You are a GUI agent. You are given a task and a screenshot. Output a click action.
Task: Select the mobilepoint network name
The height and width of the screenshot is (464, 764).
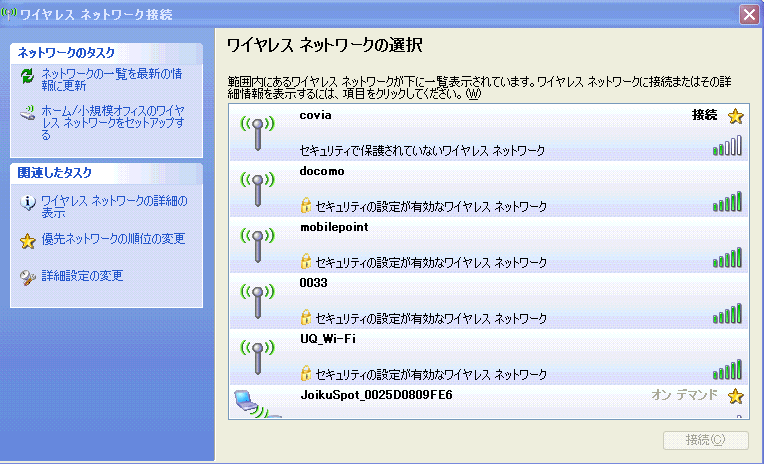tap(334, 227)
